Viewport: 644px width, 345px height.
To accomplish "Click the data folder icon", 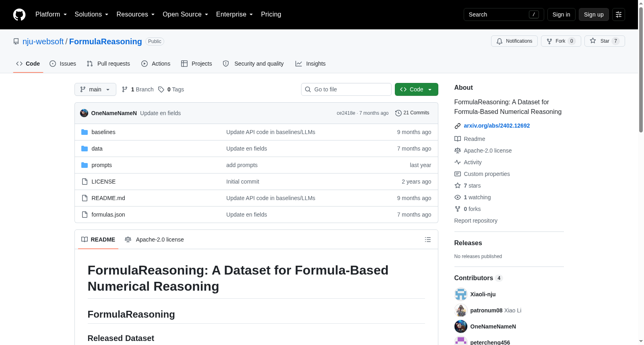I will click(85, 149).
